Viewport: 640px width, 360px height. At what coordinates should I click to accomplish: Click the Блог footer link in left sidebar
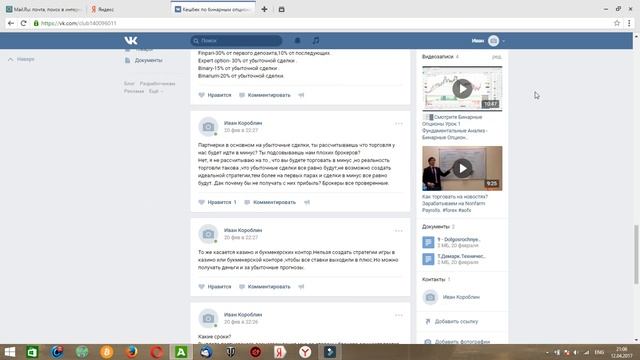(x=129, y=83)
